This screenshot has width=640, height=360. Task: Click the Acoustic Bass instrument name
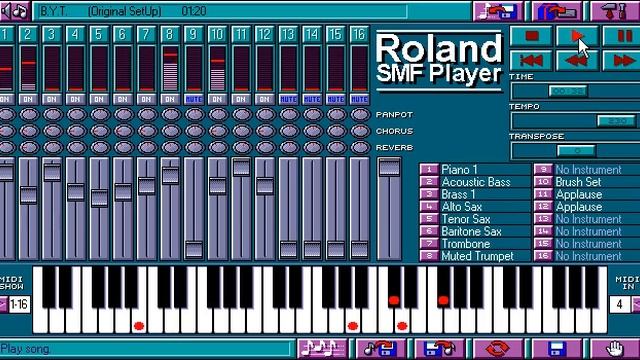pos(476,182)
